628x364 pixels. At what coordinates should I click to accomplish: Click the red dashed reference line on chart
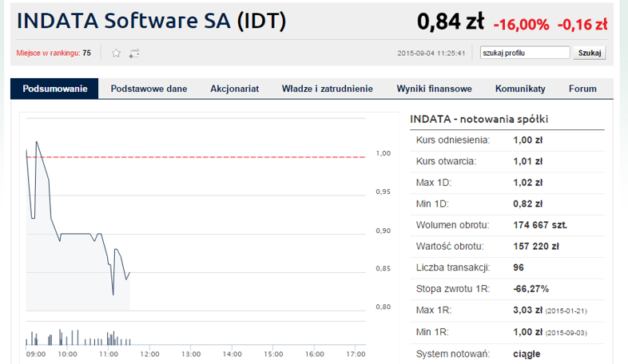tap(240, 157)
